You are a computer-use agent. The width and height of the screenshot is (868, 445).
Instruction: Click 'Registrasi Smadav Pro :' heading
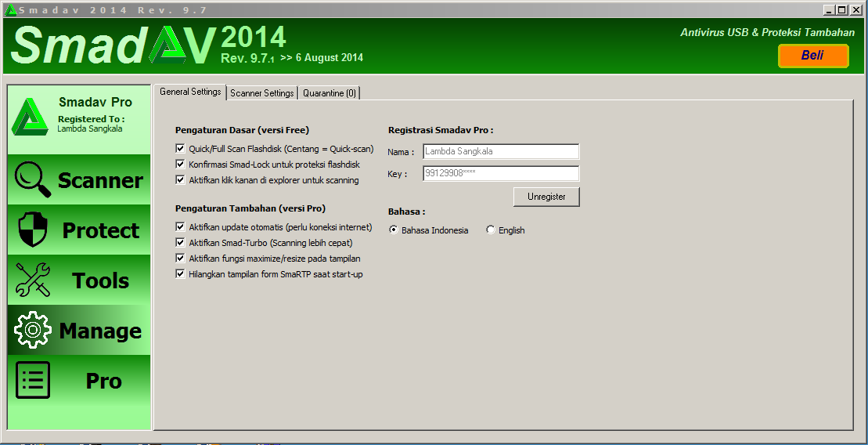[x=441, y=130]
